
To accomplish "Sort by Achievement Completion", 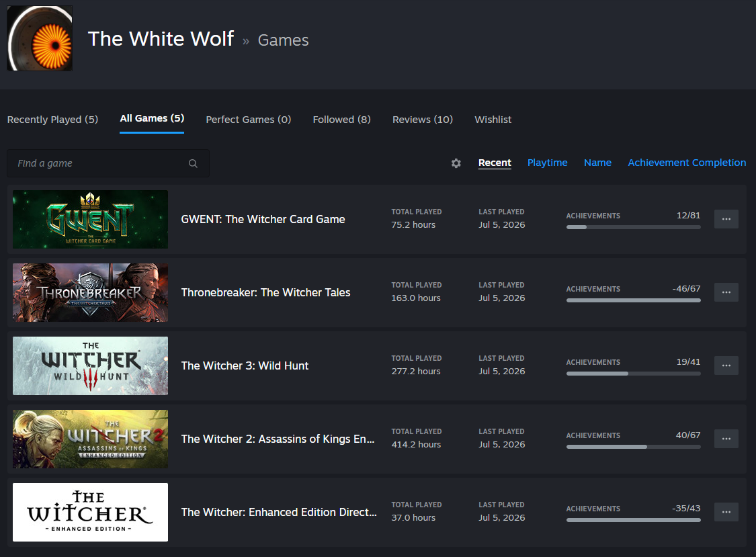I will coord(687,163).
